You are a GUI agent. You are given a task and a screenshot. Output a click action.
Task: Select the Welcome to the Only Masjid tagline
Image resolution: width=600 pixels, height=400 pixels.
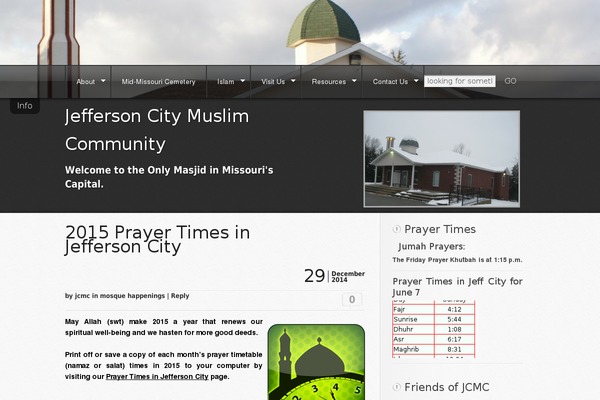169,177
